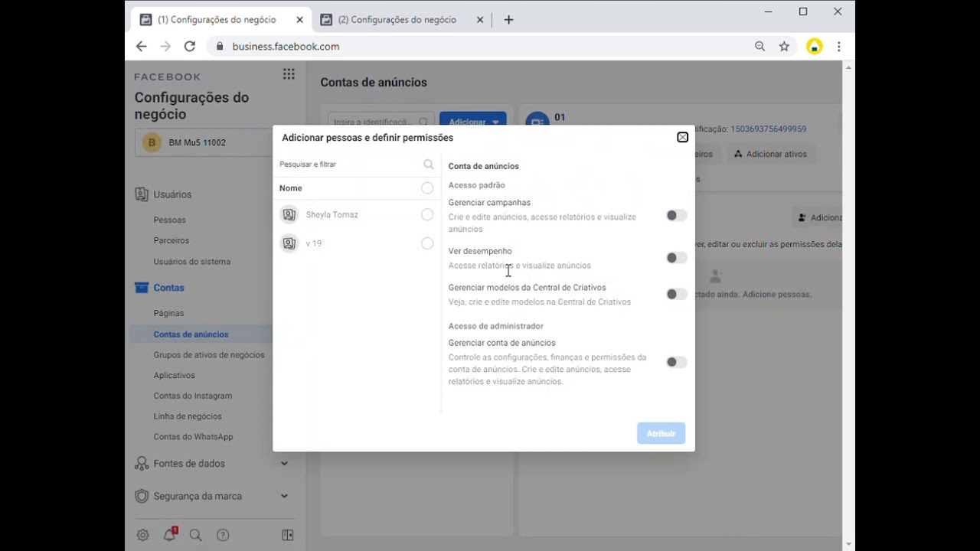The height and width of the screenshot is (551, 980).
Task: Collapse sidebar using panel icon
Action: pos(288,535)
